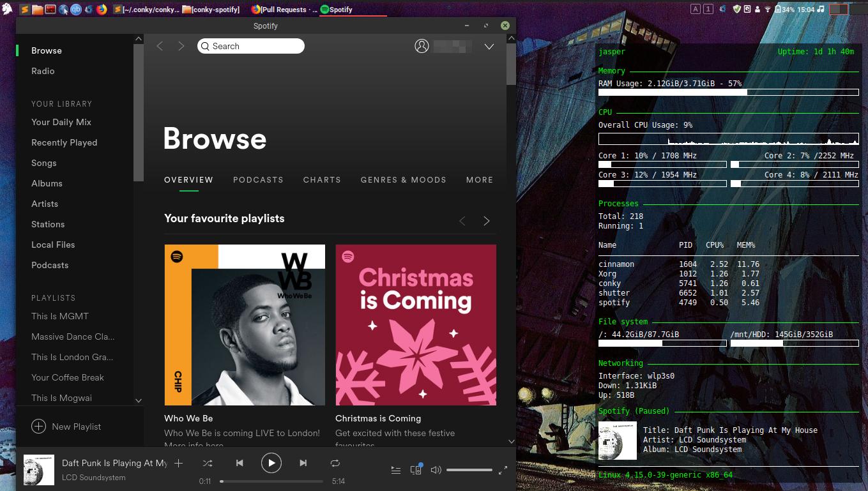The height and width of the screenshot is (491, 868).
Task: Switch to the Podcasts tab under Browse
Action: point(258,180)
